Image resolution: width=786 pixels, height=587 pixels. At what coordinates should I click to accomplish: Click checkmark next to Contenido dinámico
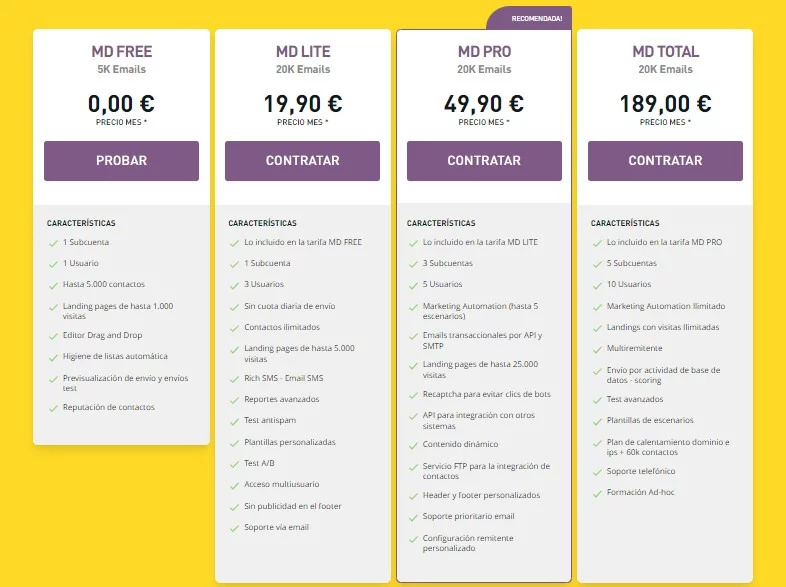click(x=413, y=445)
